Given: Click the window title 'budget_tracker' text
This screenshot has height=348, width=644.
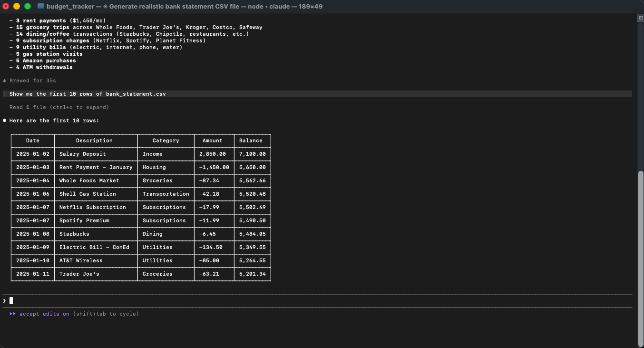Looking at the screenshot, I should pos(70,6).
